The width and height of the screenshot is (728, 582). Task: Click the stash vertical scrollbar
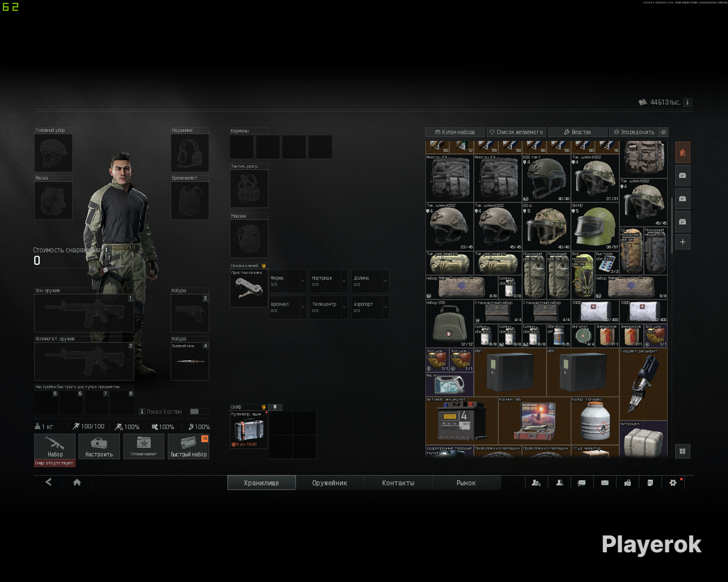click(x=672, y=226)
